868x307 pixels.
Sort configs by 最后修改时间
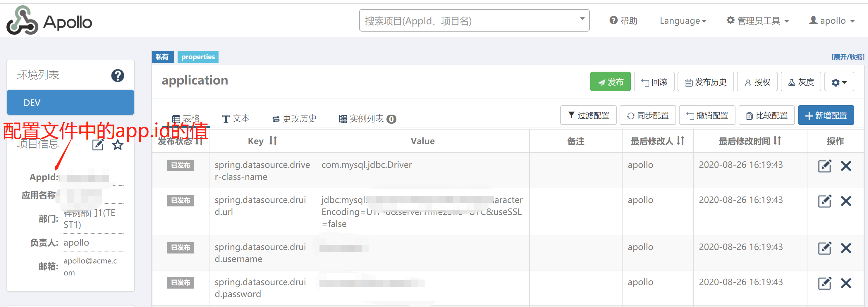tap(777, 141)
